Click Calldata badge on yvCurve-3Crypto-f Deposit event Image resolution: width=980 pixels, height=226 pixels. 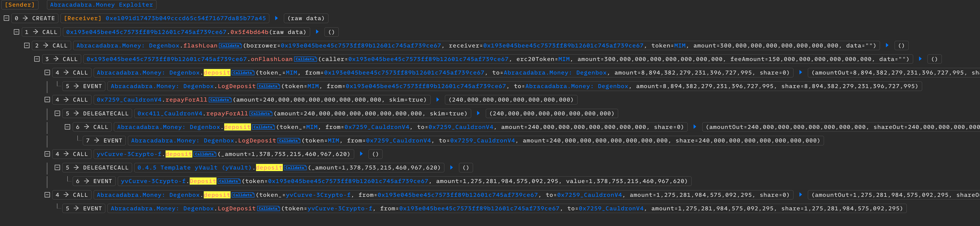click(229, 181)
